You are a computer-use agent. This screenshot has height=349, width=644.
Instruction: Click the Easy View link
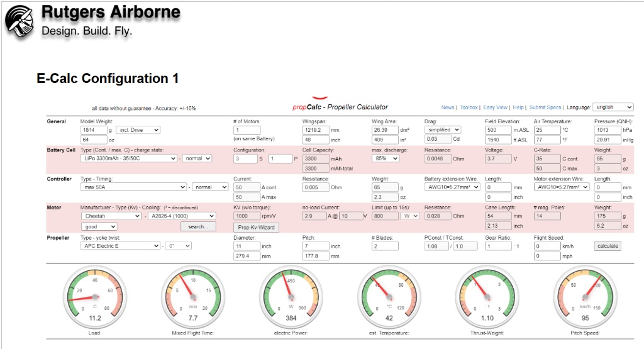click(x=496, y=108)
